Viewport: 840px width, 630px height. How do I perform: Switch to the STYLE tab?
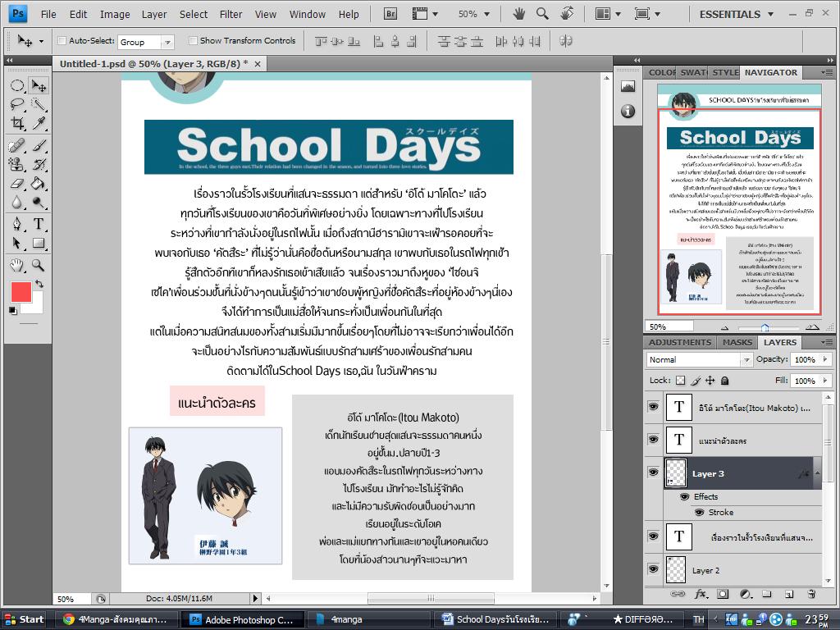tap(725, 72)
